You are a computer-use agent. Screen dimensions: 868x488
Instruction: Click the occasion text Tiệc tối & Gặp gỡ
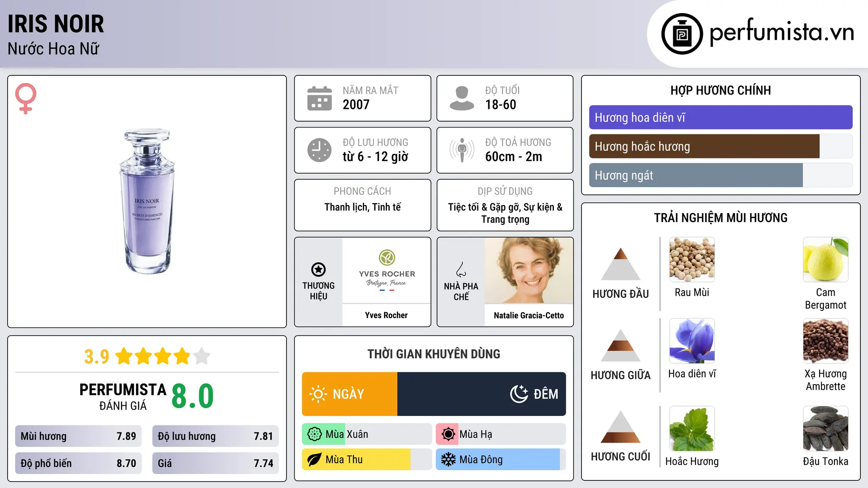pos(484,207)
